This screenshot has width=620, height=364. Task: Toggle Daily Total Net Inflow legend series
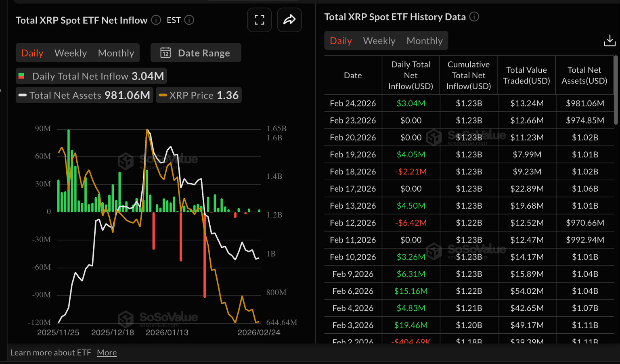pos(91,76)
